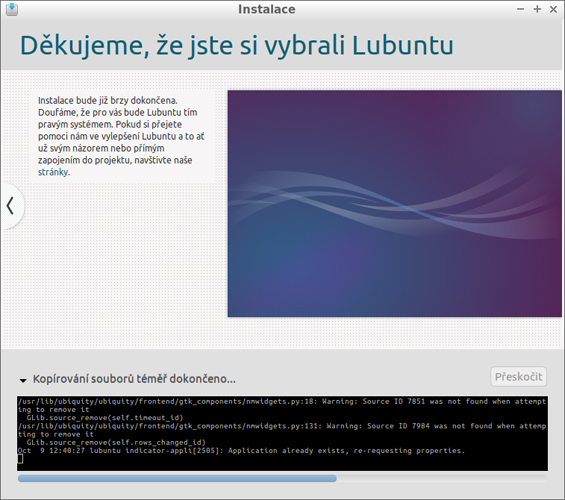Click the Přeskočit button

click(x=518, y=377)
